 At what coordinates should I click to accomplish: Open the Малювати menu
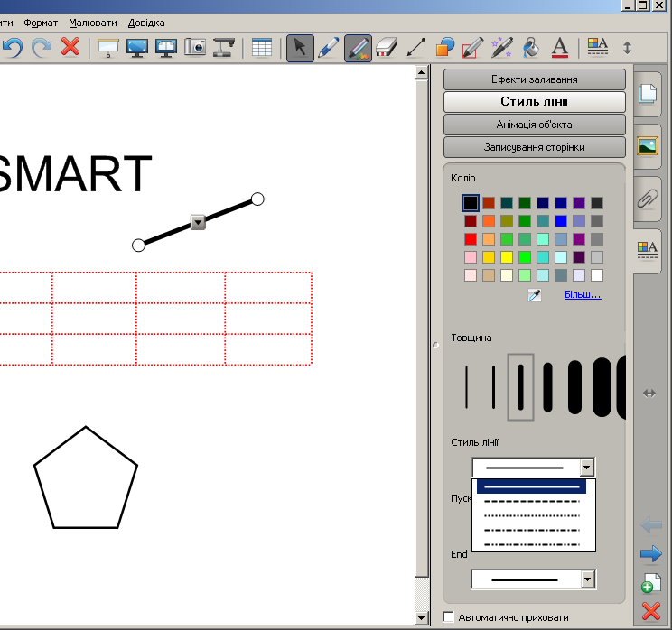(93, 23)
